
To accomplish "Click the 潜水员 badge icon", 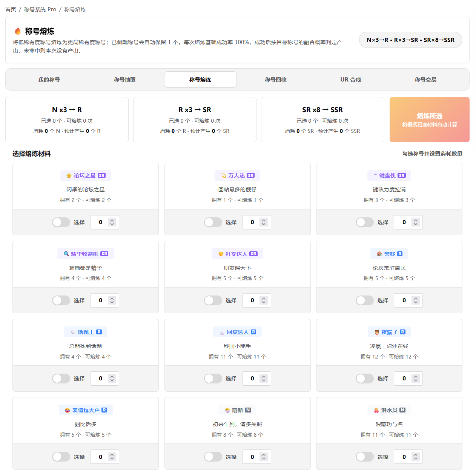I will 376,410.
